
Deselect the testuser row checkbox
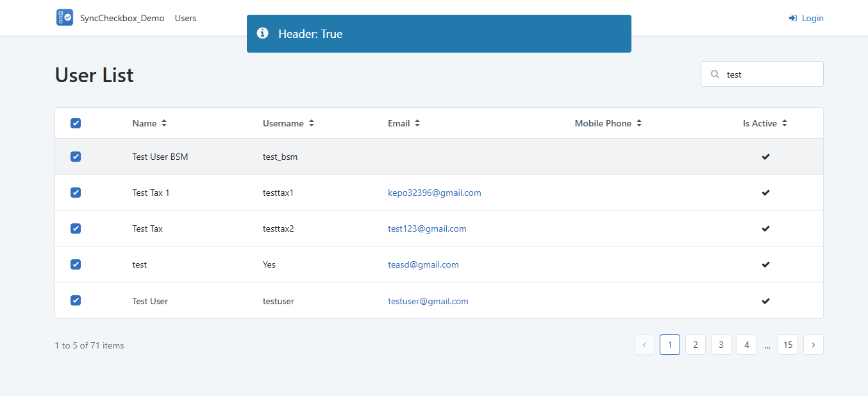[x=76, y=300]
